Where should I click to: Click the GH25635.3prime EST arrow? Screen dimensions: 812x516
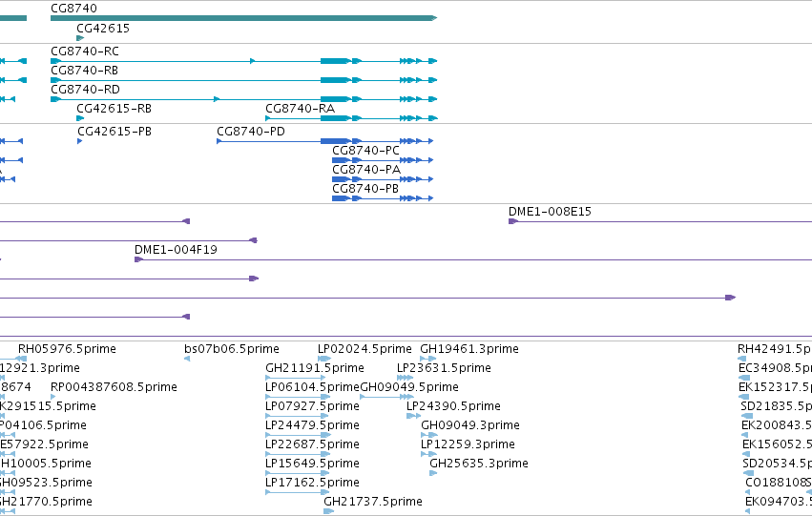click(433, 473)
